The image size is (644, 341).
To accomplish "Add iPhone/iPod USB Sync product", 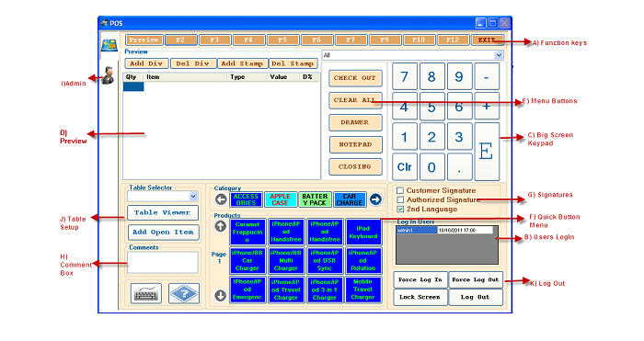I will [x=325, y=260].
